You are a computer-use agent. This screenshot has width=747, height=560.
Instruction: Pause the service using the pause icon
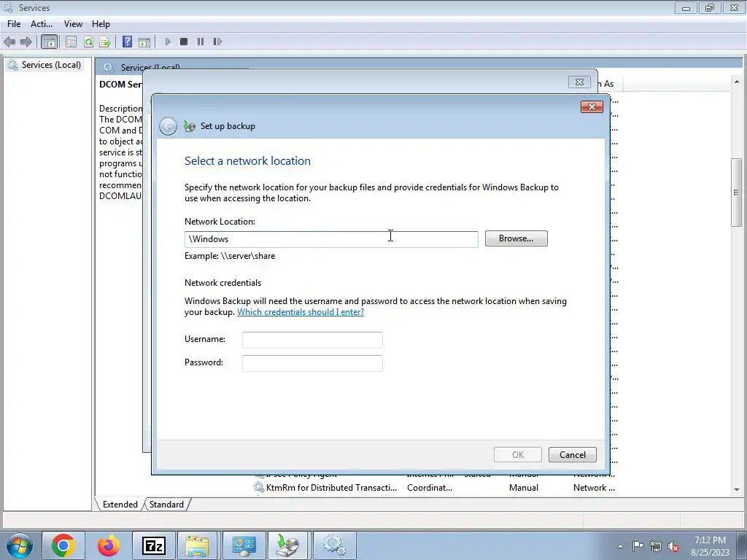(x=201, y=42)
